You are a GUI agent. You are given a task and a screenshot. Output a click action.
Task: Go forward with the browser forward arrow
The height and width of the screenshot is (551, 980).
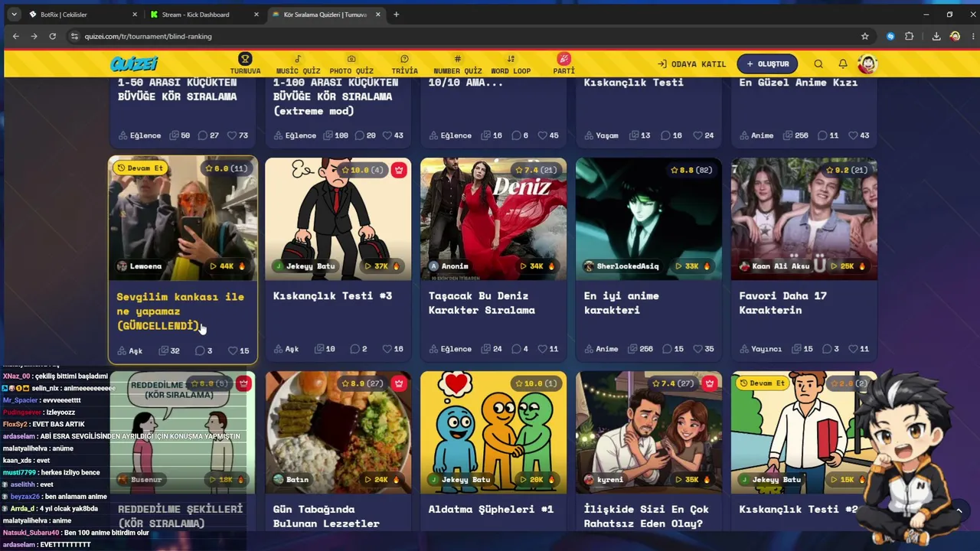[x=34, y=36]
